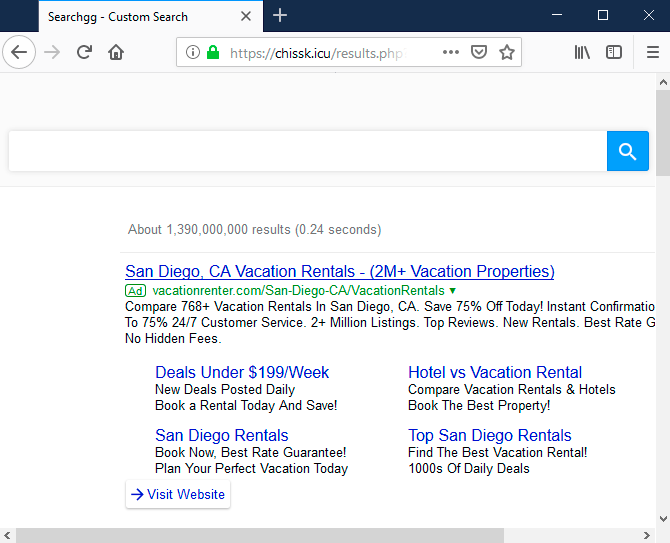Expand the ad URL dropdown arrow
This screenshot has width=670, height=543.
coord(452,291)
